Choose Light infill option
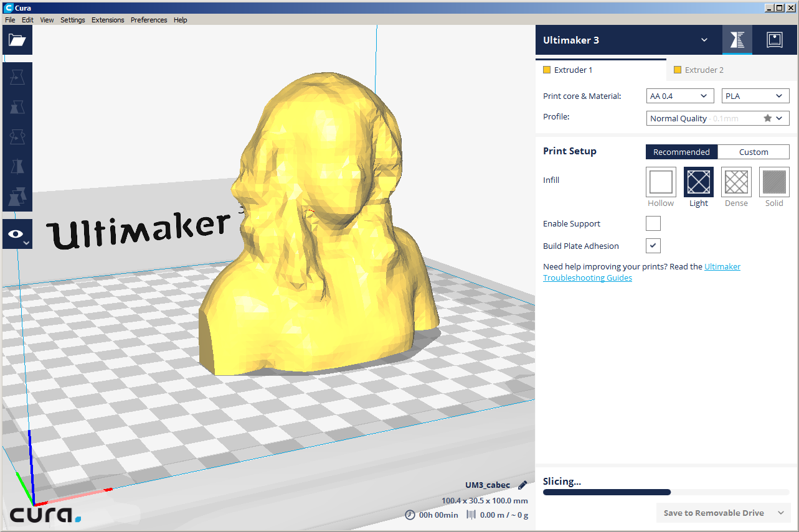The height and width of the screenshot is (532, 799). 699,182
